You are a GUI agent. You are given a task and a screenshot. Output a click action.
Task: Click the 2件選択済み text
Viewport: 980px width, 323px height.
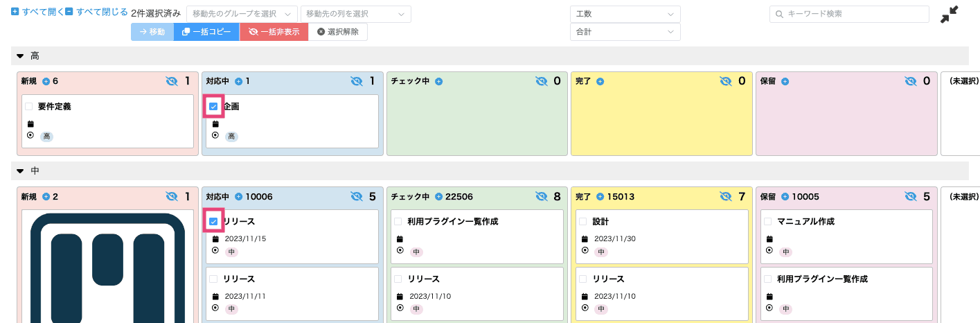[156, 14]
